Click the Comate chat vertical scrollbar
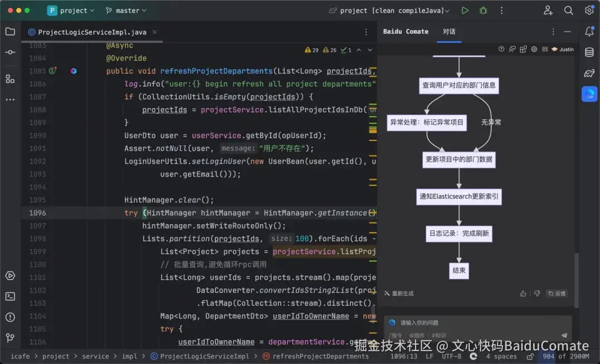Image resolution: width=600 pixels, height=364 pixels. point(576,279)
